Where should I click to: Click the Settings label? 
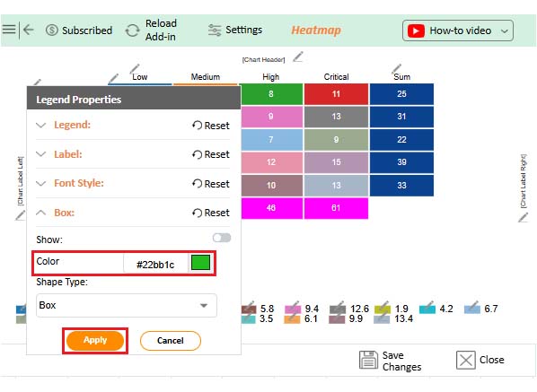point(244,30)
